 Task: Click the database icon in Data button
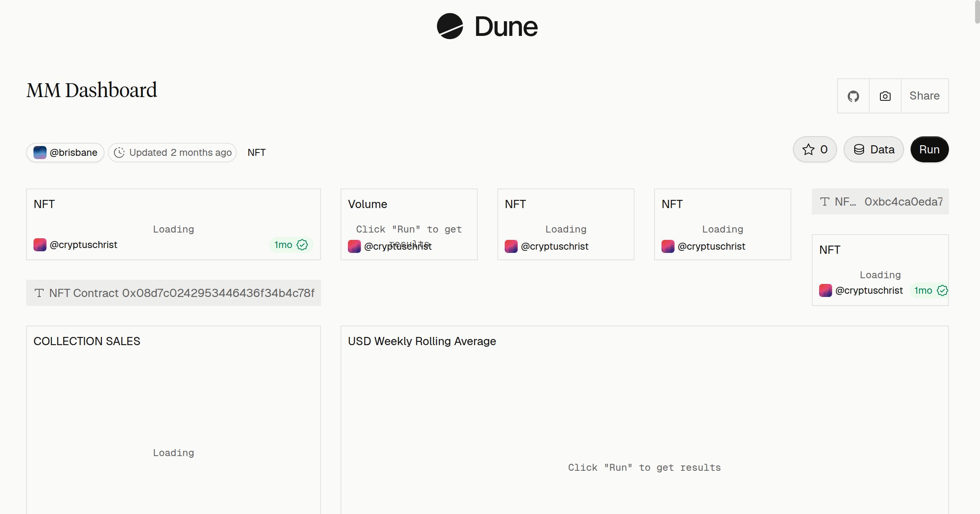click(859, 149)
